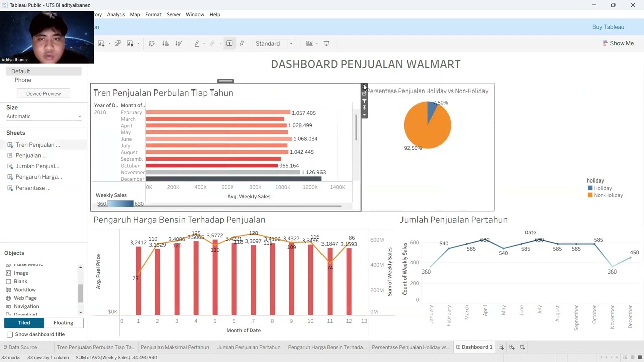Click the New Worksheet tab icon at bottom
Screen dimensions: 644x362
click(x=501, y=347)
